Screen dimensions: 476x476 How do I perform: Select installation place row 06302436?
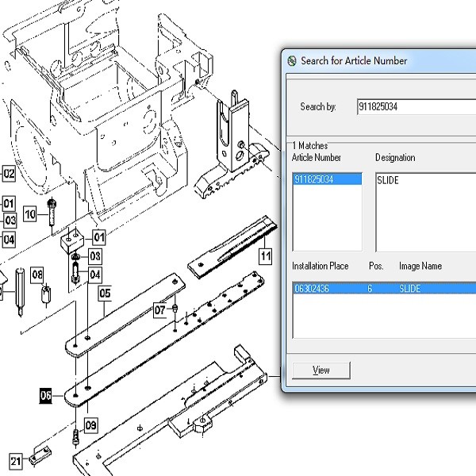[x=315, y=289]
